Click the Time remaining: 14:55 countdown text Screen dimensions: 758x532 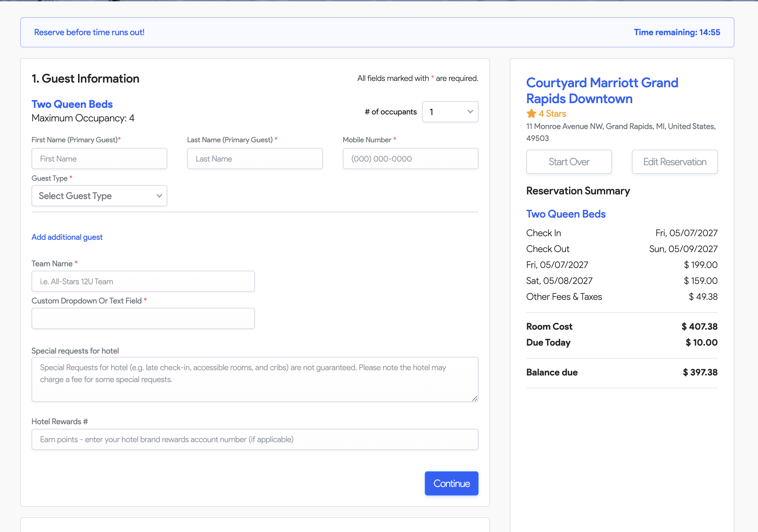pos(677,32)
